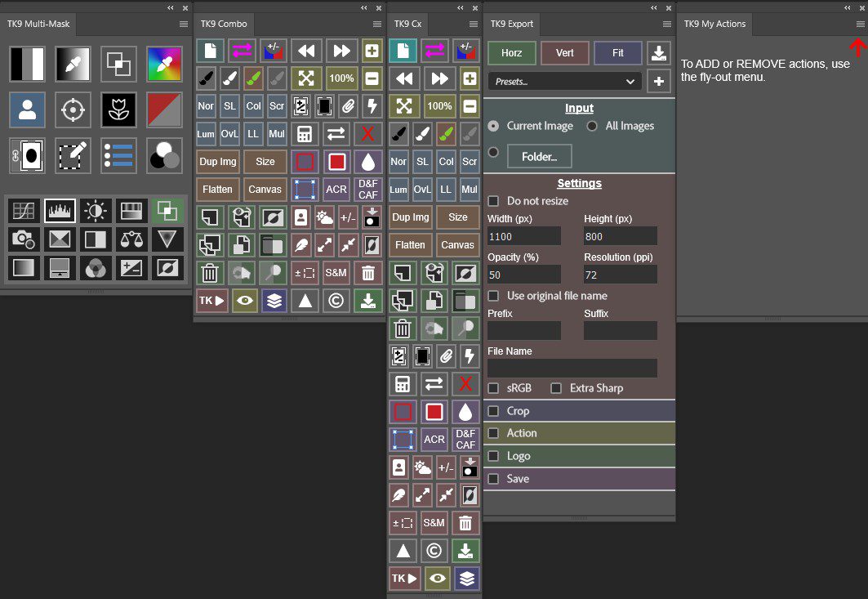This screenshot has height=599, width=868.
Task: Enable the sRGB checkbox
Action: tap(493, 388)
